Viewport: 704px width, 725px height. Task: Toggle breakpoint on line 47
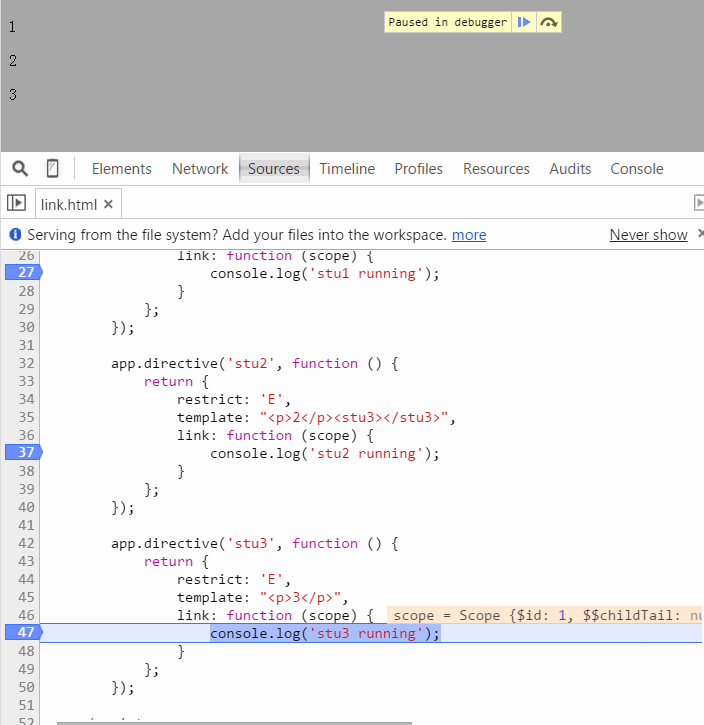(24, 632)
